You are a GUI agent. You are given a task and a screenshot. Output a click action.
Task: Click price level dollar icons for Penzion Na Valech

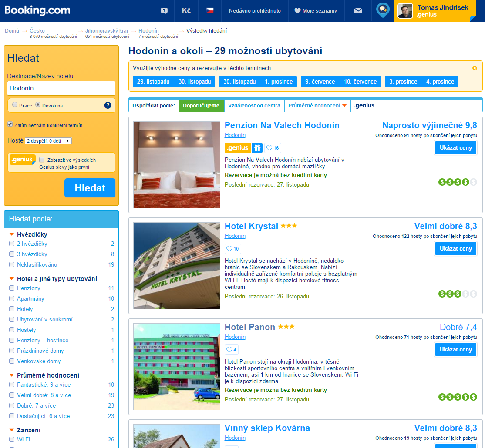(x=458, y=182)
